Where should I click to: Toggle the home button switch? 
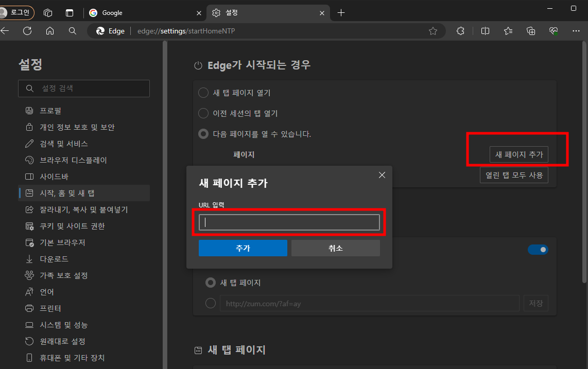point(538,250)
